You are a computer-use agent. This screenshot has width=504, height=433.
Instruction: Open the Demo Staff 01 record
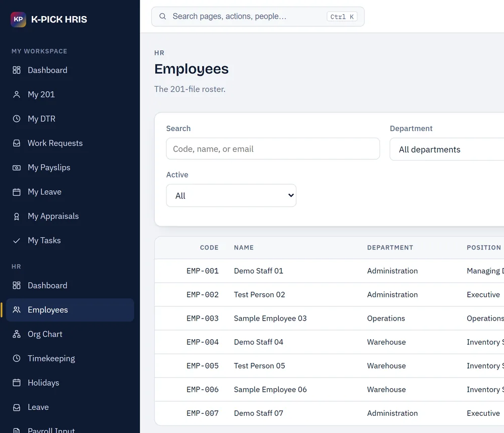(x=259, y=271)
